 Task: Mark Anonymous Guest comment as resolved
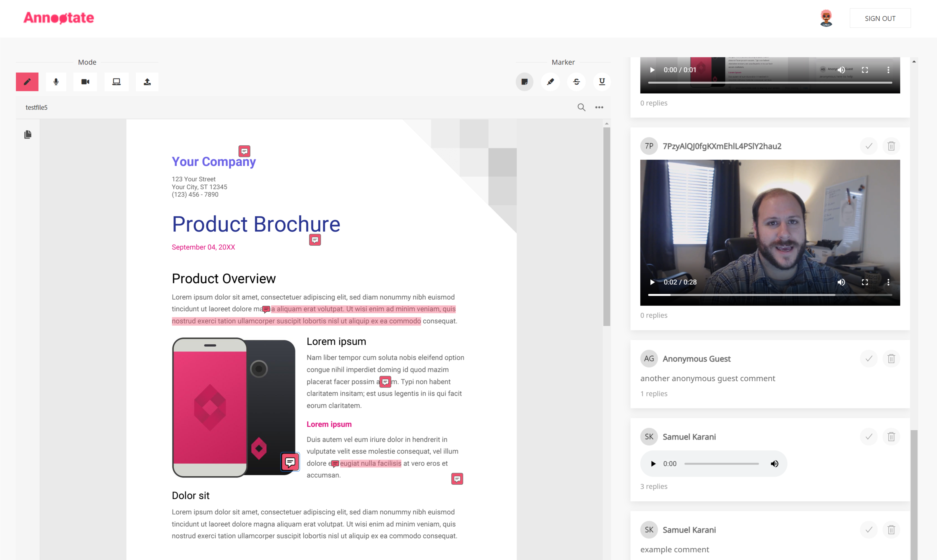[869, 359]
